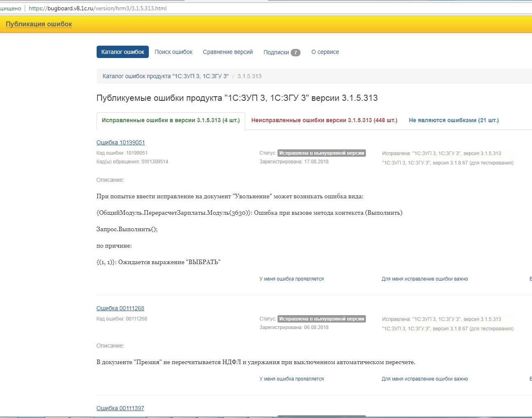Click "У меня ошибка проявляется" for error 10199051
Image resolution: width=532 pixels, height=418 pixels.
[291, 279]
